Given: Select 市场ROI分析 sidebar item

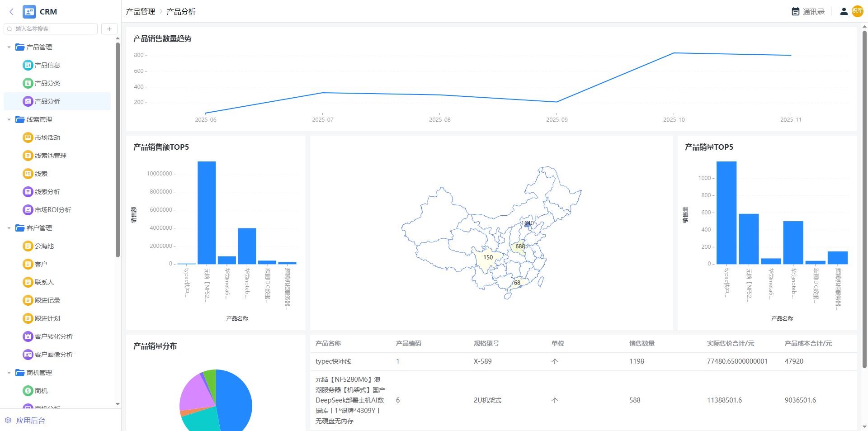Looking at the screenshot, I should [52, 210].
